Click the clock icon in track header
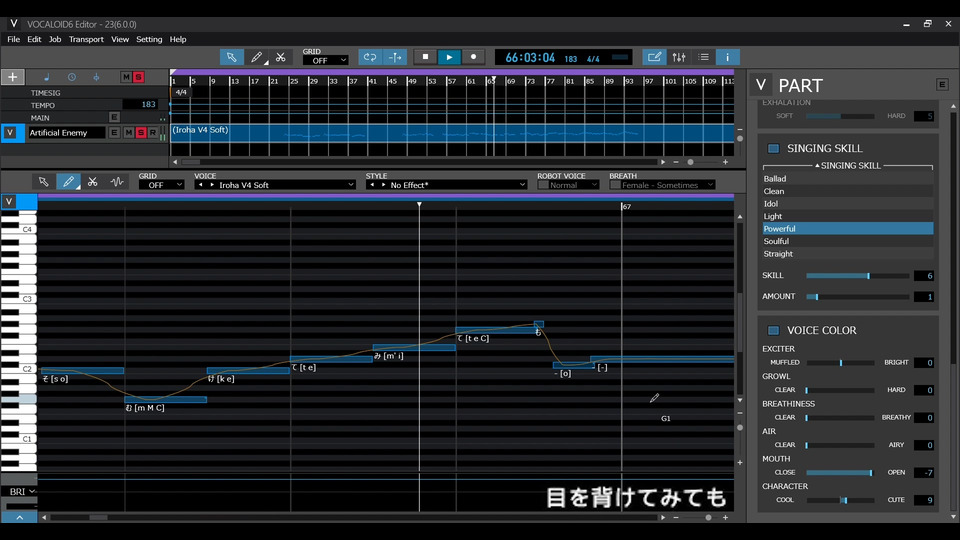Screen dimensions: 960x540 click(72, 77)
